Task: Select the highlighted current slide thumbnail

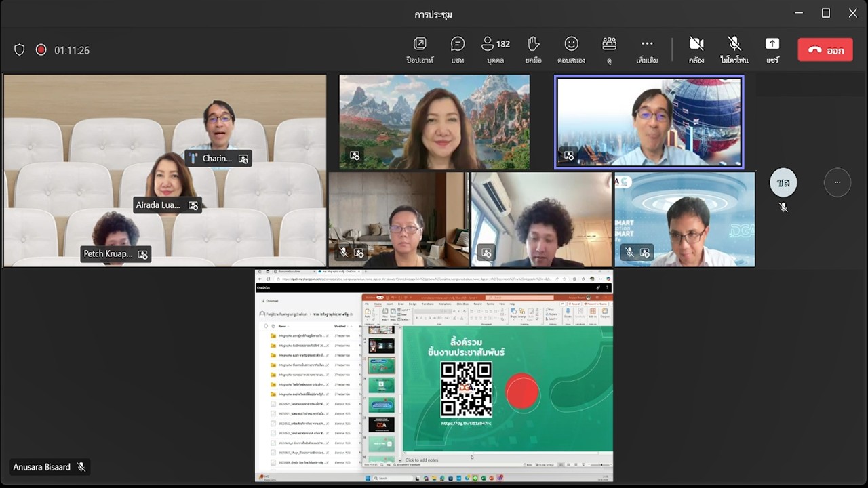Action: (x=381, y=365)
